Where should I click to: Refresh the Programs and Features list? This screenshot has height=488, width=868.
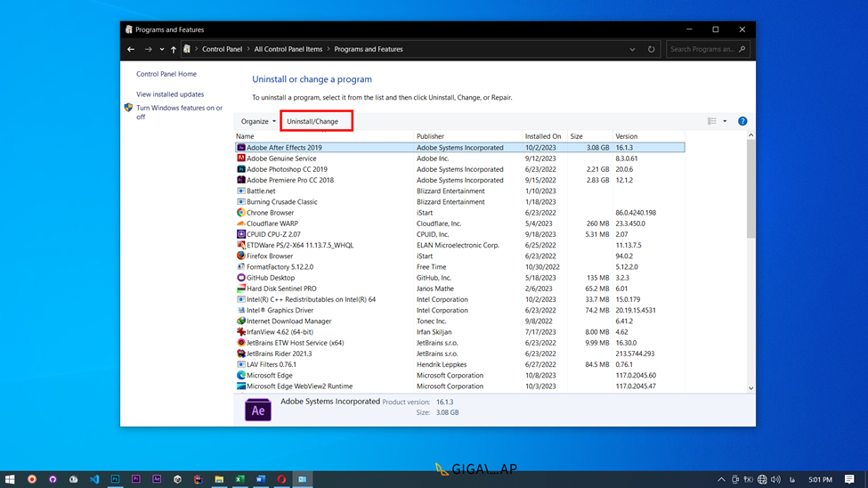[651, 49]
